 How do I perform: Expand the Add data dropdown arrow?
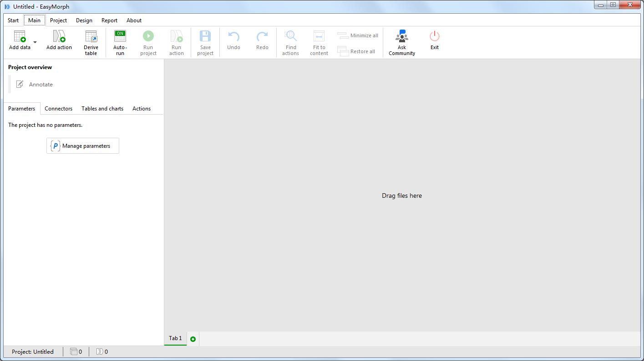pos(35,42)
